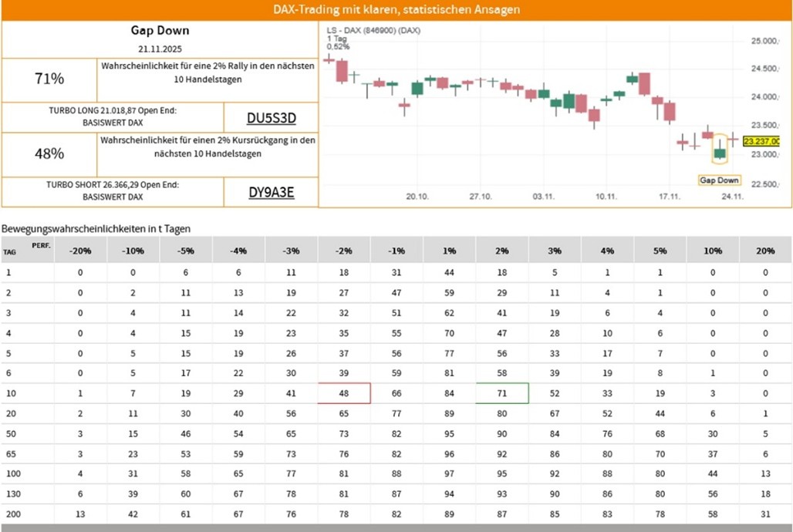The width and height of the screenshot is (793, 532).
Task: Open the DY9A3E turbo short link
Action: coord(271,193)
